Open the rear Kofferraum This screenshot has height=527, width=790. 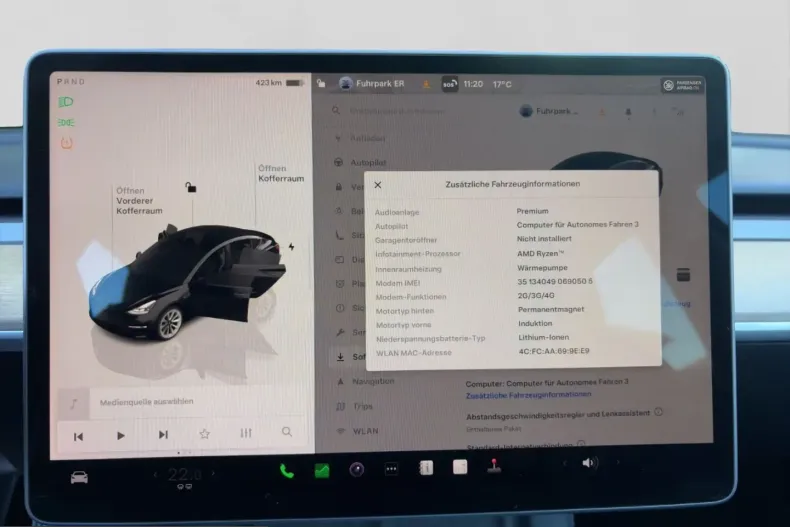tap(281, 173)
